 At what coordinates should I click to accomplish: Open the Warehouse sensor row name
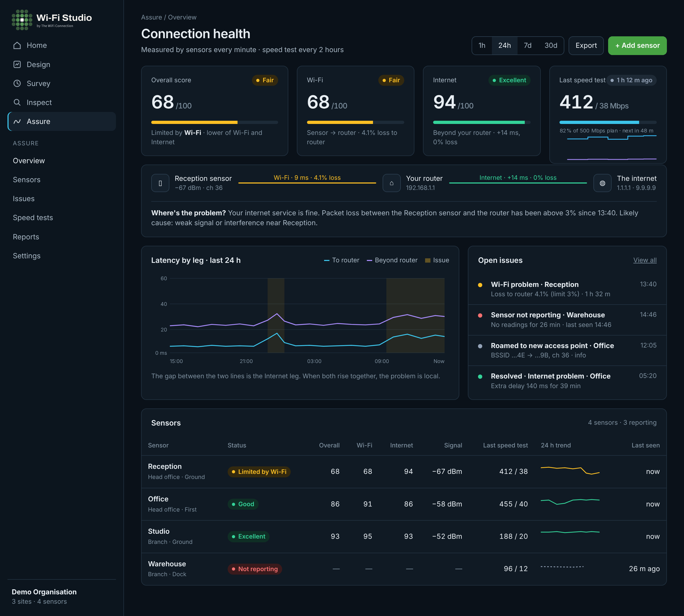(167, 564)
